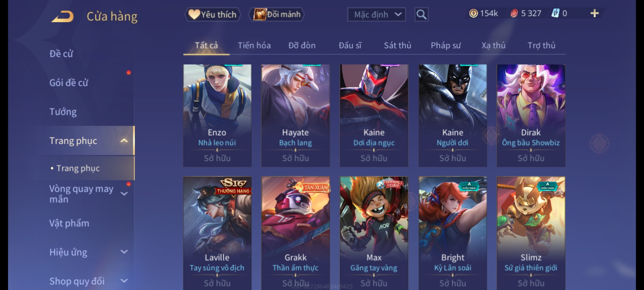The height and width of the screenshot is (290, 644).
Task: Switch to the Pháp sư tab
Action: coord(446,45)
